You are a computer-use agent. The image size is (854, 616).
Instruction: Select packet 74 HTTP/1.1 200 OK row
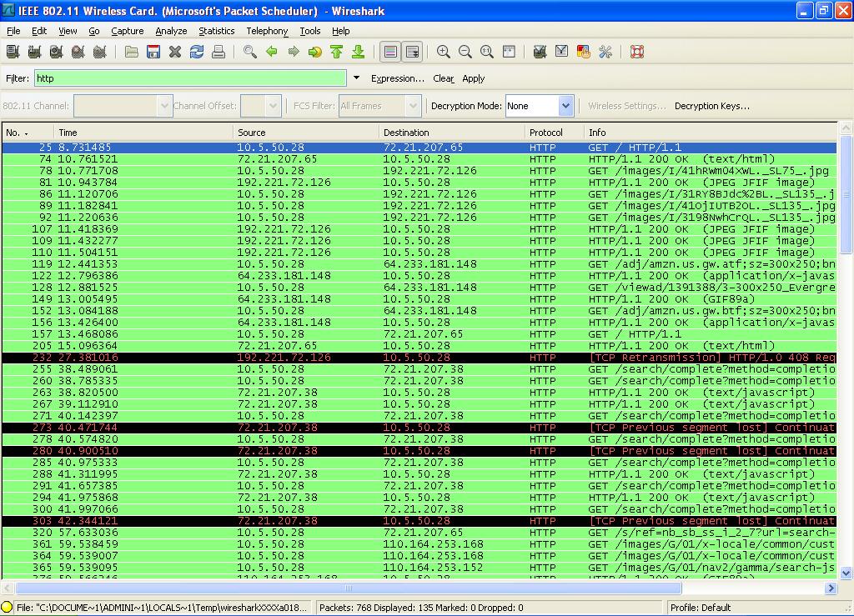click(419, 159)
